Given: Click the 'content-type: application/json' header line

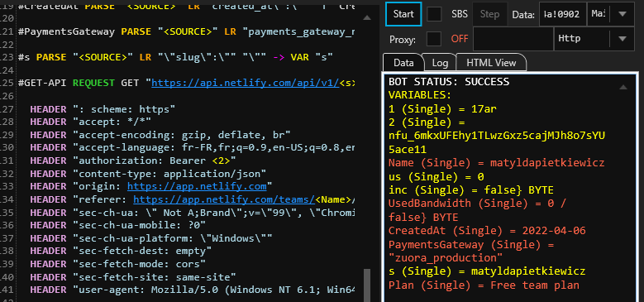Looking at the screenshot, I should coord(148,174).
